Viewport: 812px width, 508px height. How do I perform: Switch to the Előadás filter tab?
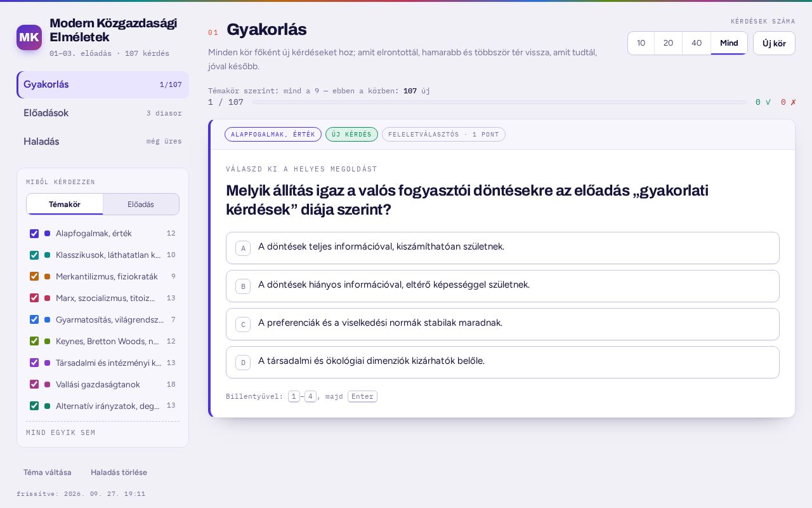(x=141, y=204)
